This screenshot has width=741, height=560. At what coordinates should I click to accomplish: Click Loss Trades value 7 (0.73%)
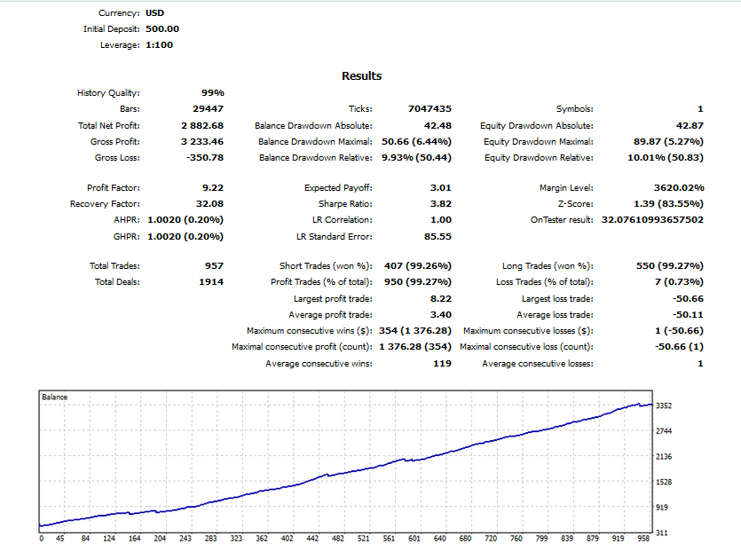(x=679, y=282)
